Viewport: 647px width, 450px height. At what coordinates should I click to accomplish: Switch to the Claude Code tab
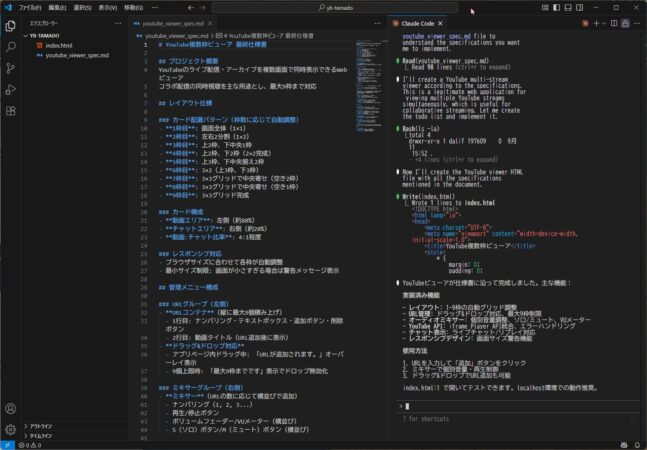417,24
